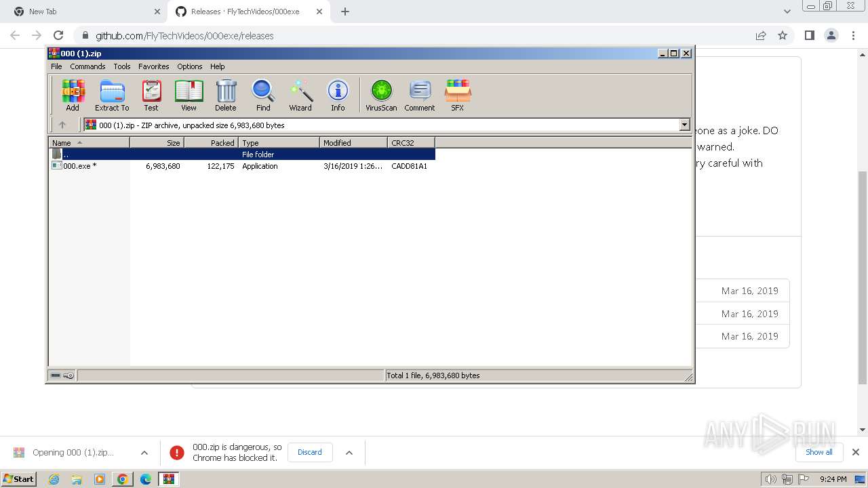
Task: Open the tab search chevron in Chrome
Action: click(x=787, y=12)
